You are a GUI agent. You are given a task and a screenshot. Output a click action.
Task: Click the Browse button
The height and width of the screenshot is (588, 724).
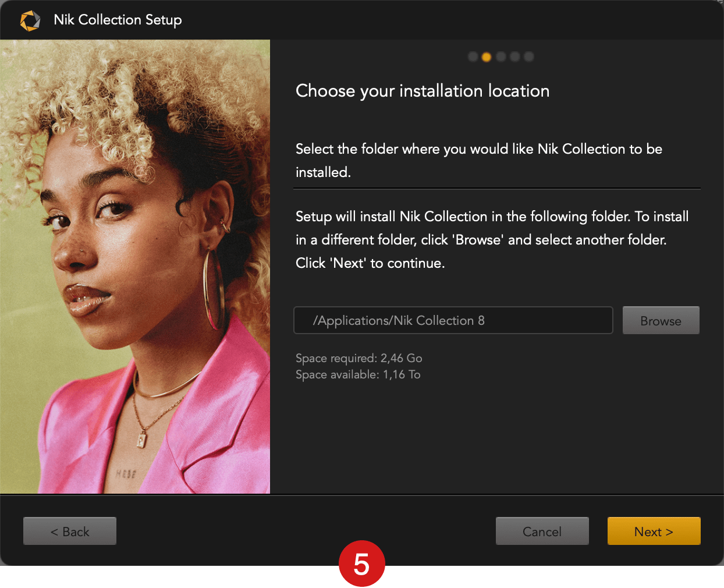pyautogui.click(x=661, y=320)
